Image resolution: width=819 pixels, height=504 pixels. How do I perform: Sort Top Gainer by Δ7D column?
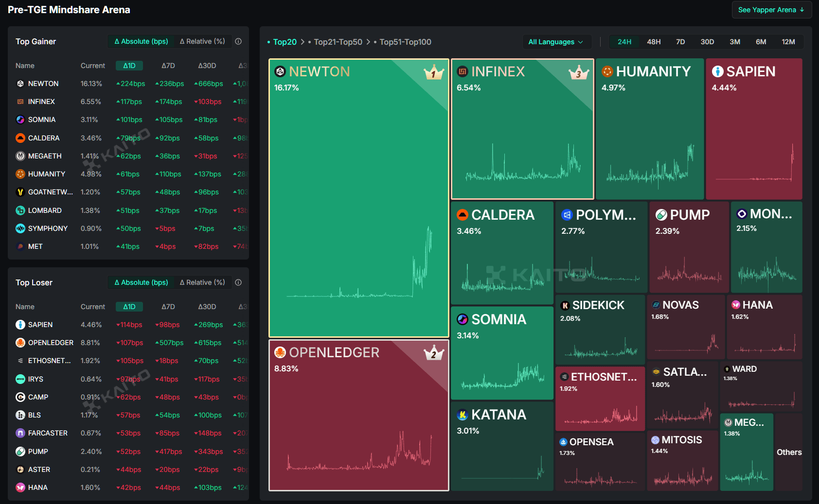tap(168, 66)
